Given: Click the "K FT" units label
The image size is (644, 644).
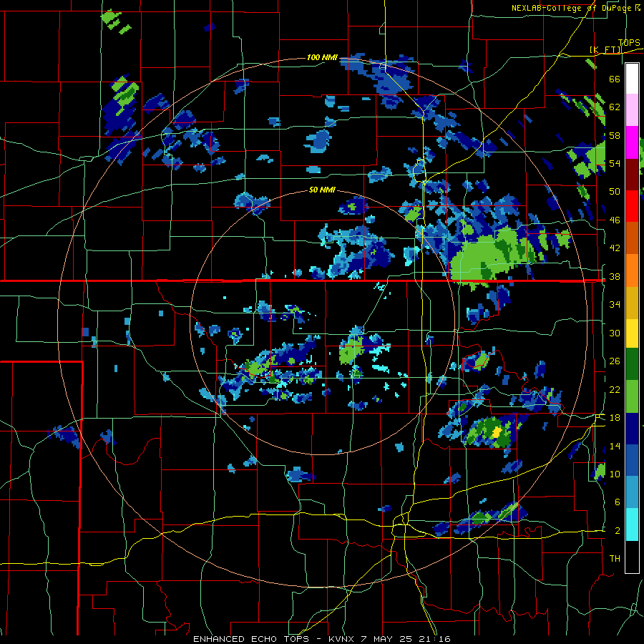Looking at the screenshot, I should click(606, 49).
